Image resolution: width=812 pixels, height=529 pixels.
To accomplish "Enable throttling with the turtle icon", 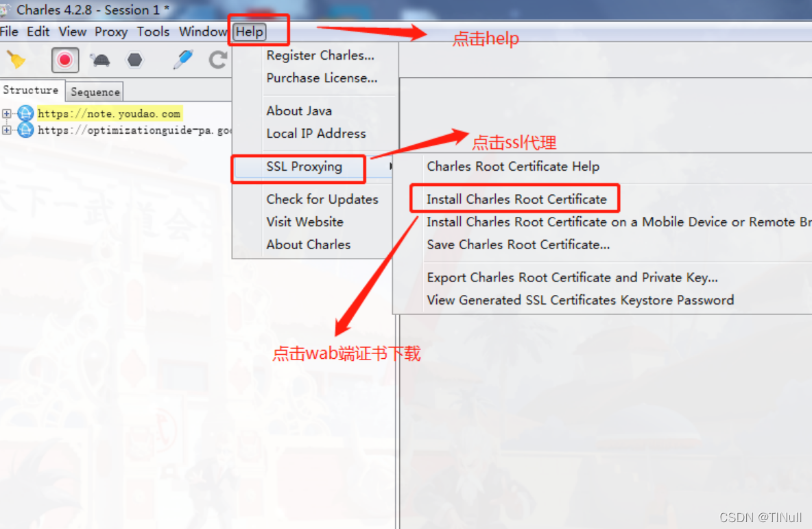I will point(100,60).
